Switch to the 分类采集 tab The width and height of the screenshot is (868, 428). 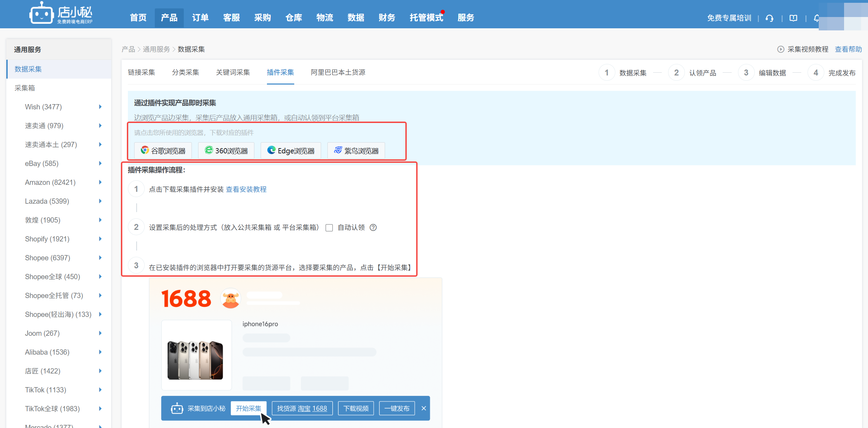click(186, 72)
